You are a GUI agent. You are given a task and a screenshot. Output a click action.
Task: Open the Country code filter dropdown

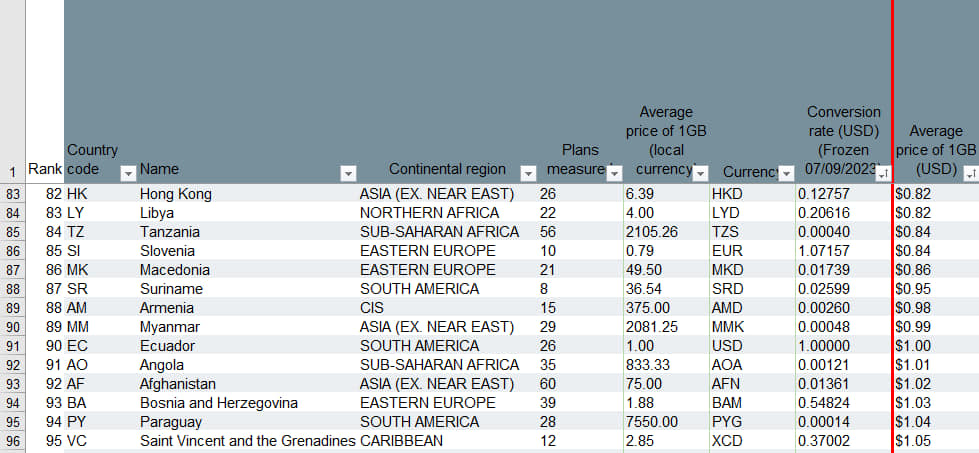pos(128,173)
